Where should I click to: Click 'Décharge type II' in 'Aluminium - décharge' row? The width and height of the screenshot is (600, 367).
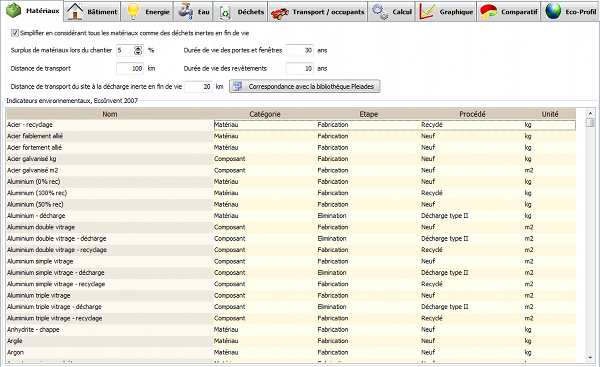[445, 216]
